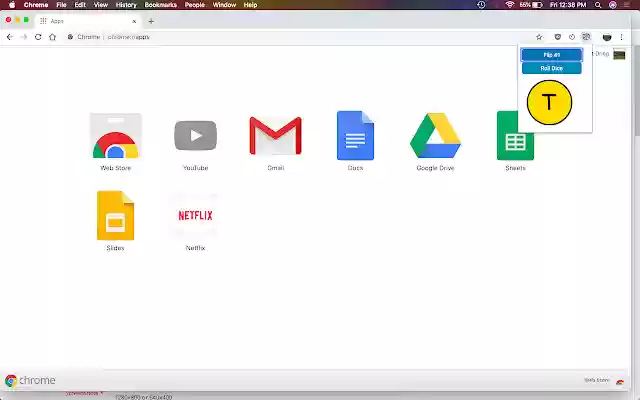640x400 pixels.
Task: Launch the YouTube app
Action: (x=196, y=136)
